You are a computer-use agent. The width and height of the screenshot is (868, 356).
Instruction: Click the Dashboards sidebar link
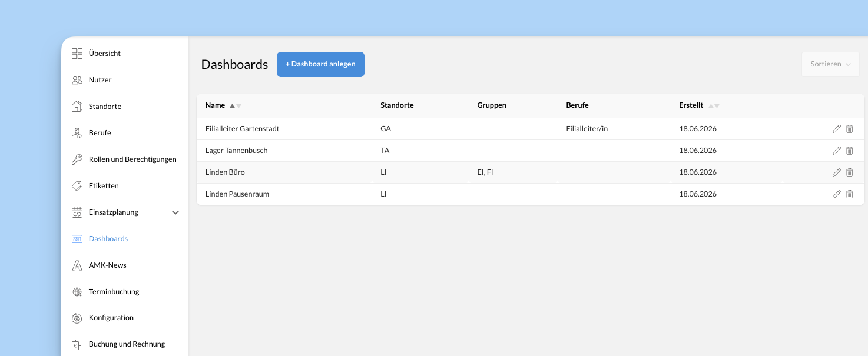(108, 239)
